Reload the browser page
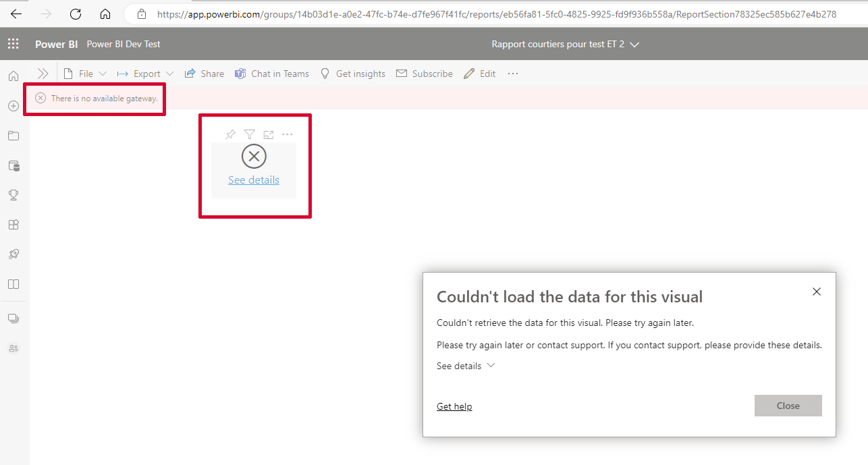This screenshot has width=868, height=465. coord(76,13)
